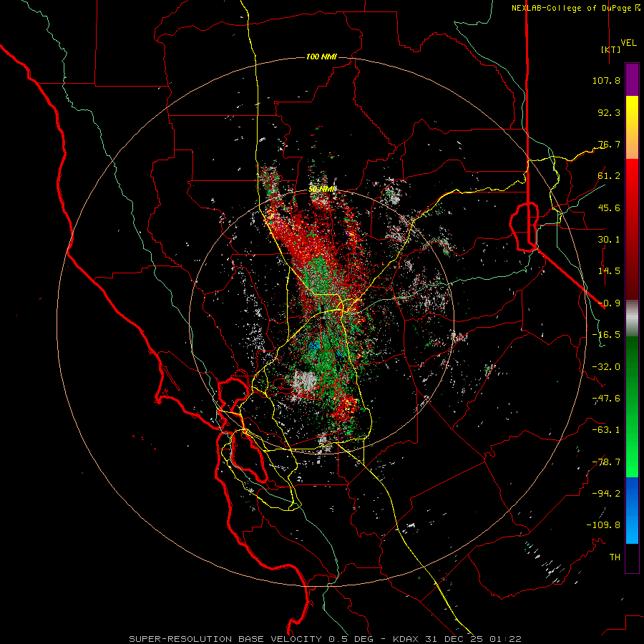Click the VEL legend title
This screenshot has width=644, height=644.
628,43
